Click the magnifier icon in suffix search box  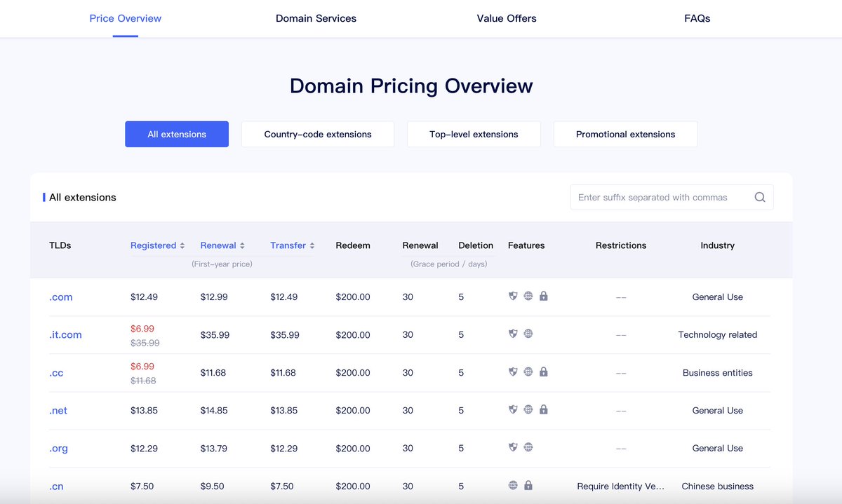click(760, 198)
